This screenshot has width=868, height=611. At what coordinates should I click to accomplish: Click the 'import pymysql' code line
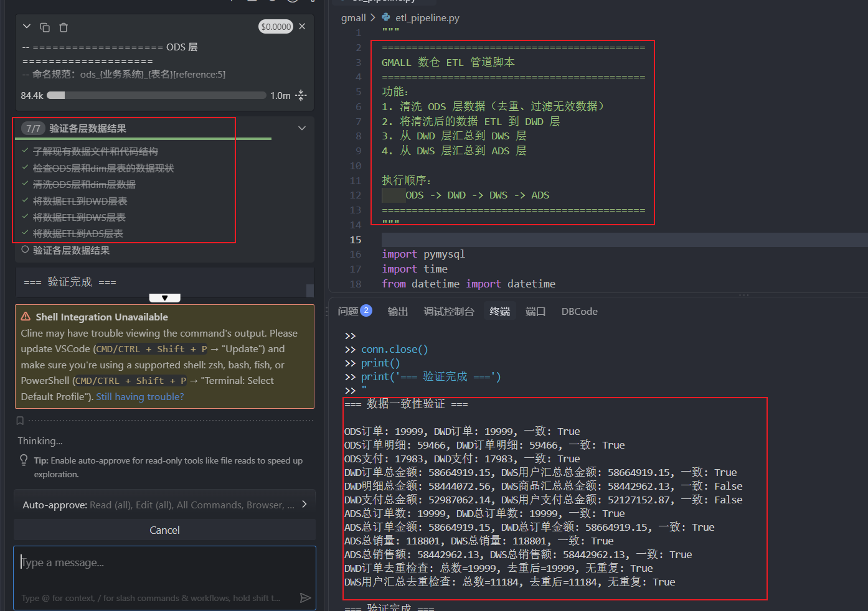[x=423, y=254]
